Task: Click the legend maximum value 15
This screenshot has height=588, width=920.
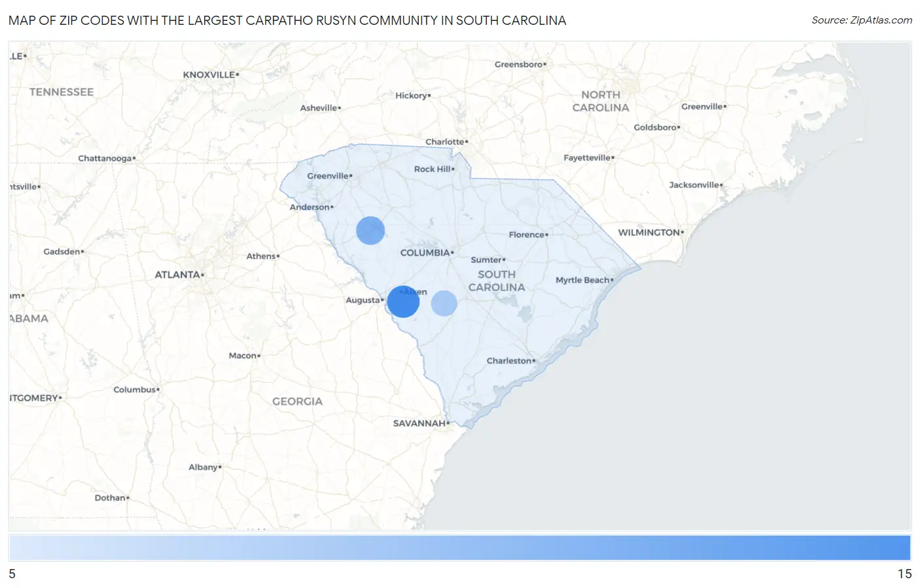Action: pyautogui.click(x=904, y=574)
